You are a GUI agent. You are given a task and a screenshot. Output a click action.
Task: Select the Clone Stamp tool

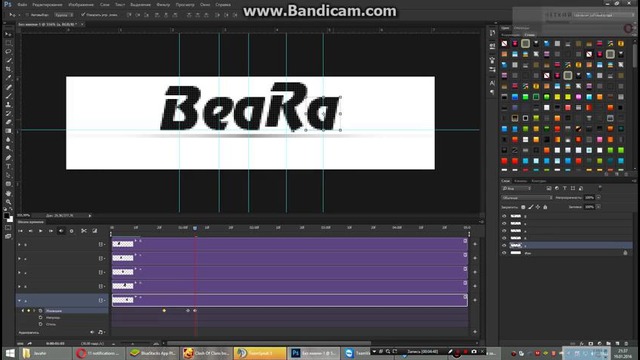[8, 104]
